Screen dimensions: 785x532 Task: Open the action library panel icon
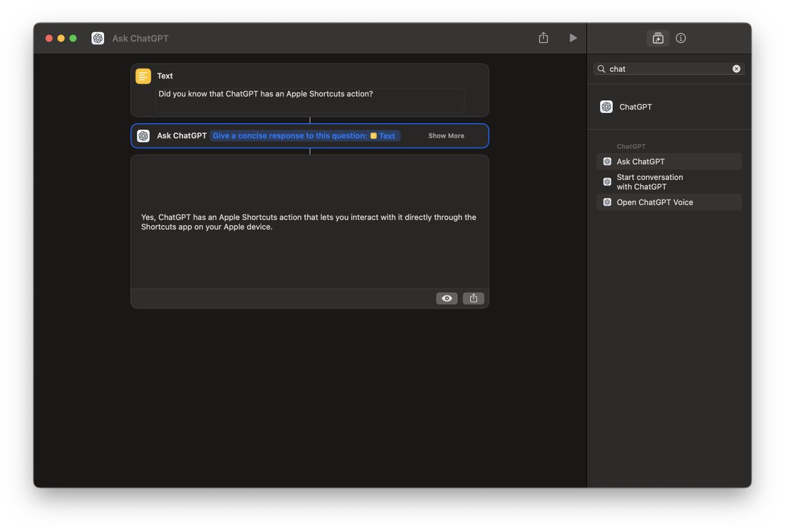(657, 38)
